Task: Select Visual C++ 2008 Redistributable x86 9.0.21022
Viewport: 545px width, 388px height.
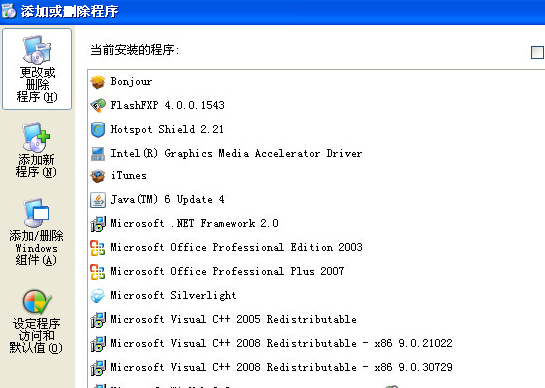Action: (282, 343)
